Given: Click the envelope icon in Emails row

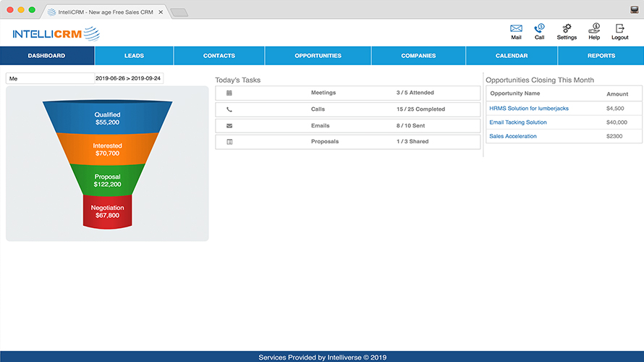Looking at the screenshot, I should 229,126.
